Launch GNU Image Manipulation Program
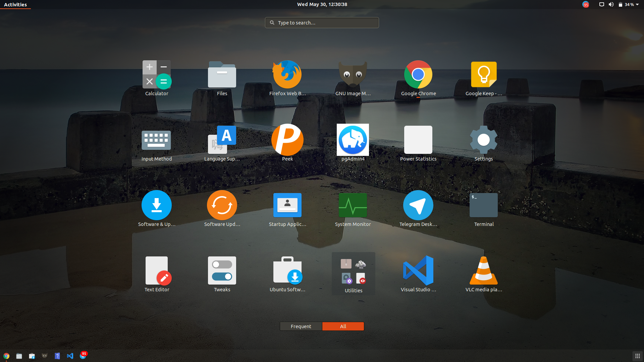 (x=353, y=78)
